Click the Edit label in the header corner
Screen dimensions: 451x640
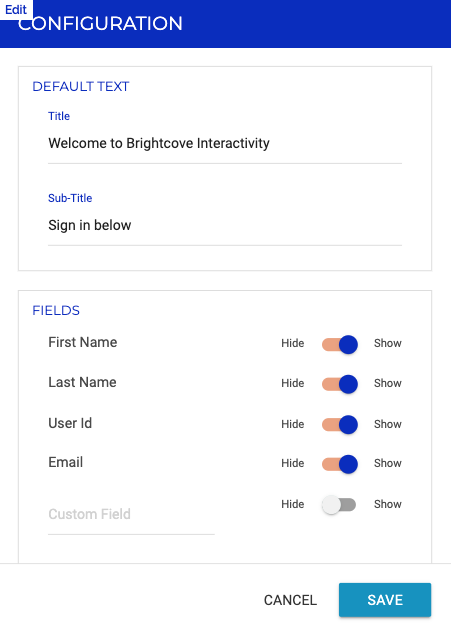(16, 9)
